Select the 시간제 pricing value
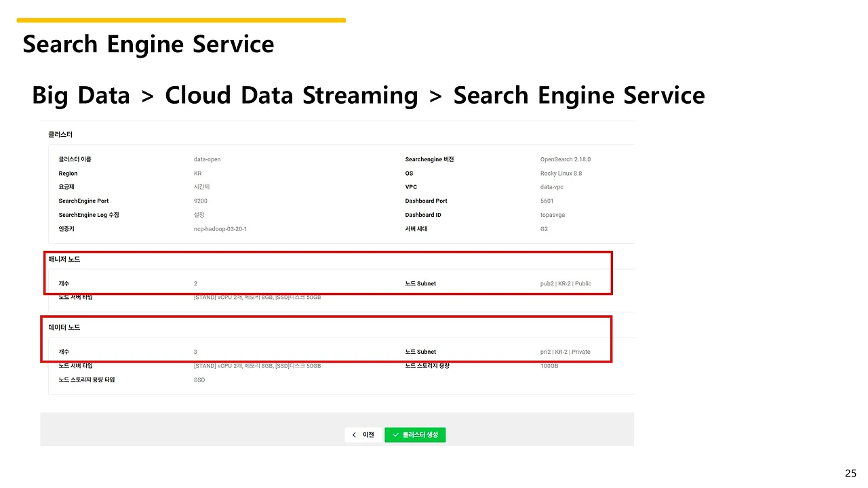Image resolution: width=868 pixels, height=488 pixels. (202, 187)
